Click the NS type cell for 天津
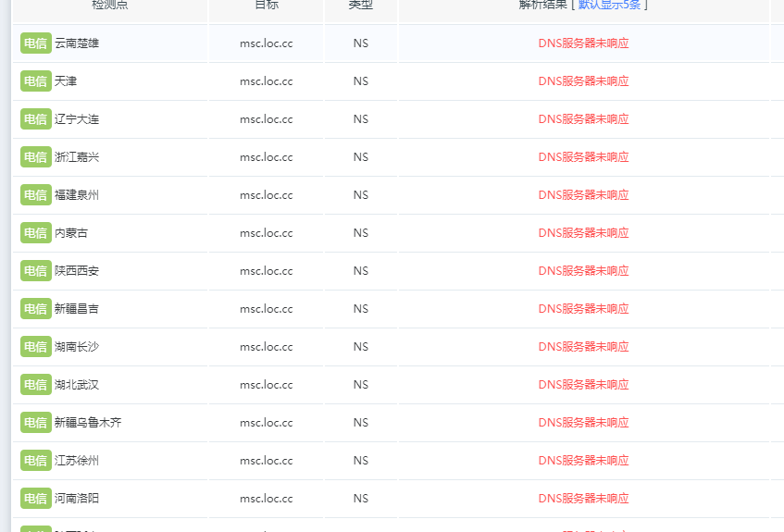Viewport: 784px width, 532px height. pyautogui.click(x=360, y=81)
